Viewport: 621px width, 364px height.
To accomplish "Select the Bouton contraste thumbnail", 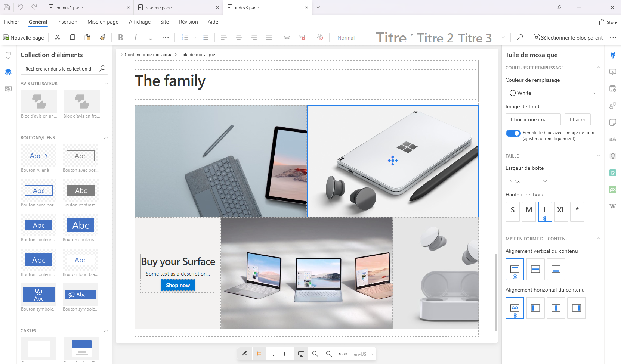I will 81,191.
